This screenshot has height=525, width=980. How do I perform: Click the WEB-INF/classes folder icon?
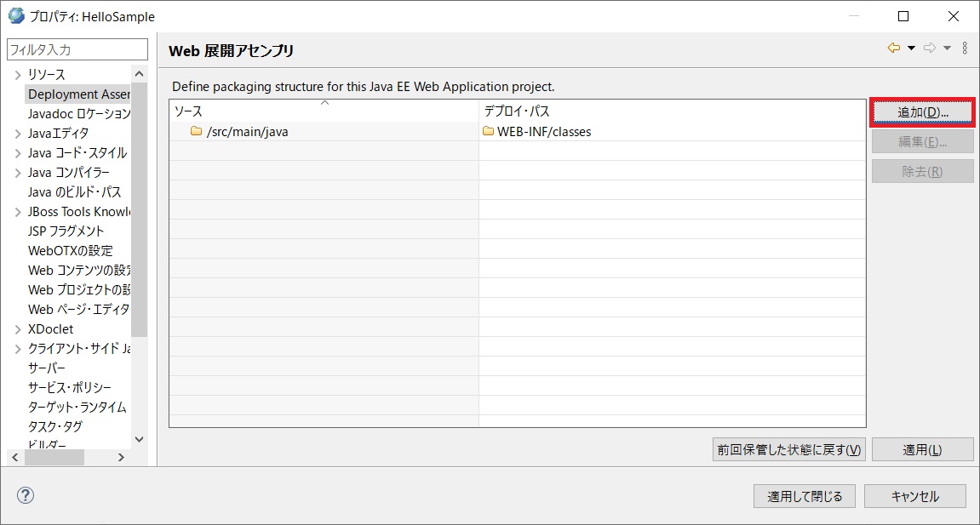[x=488, y=132]
